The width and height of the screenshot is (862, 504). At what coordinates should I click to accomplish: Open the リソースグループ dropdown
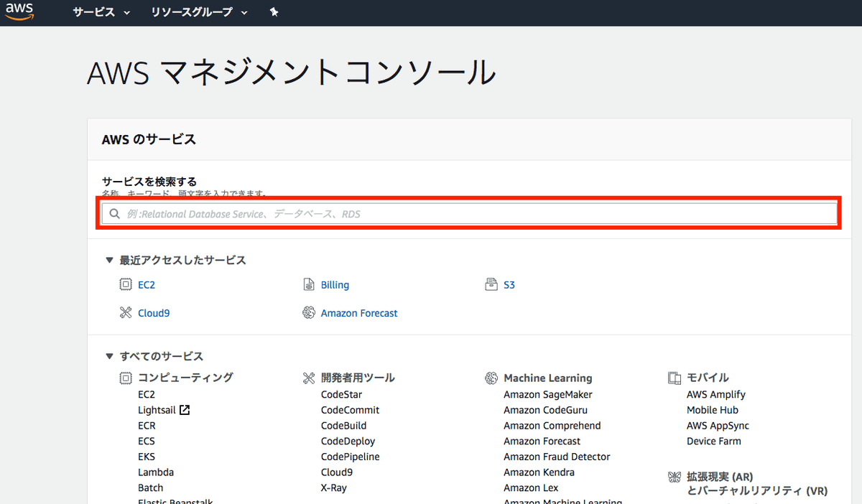(199, 12)
